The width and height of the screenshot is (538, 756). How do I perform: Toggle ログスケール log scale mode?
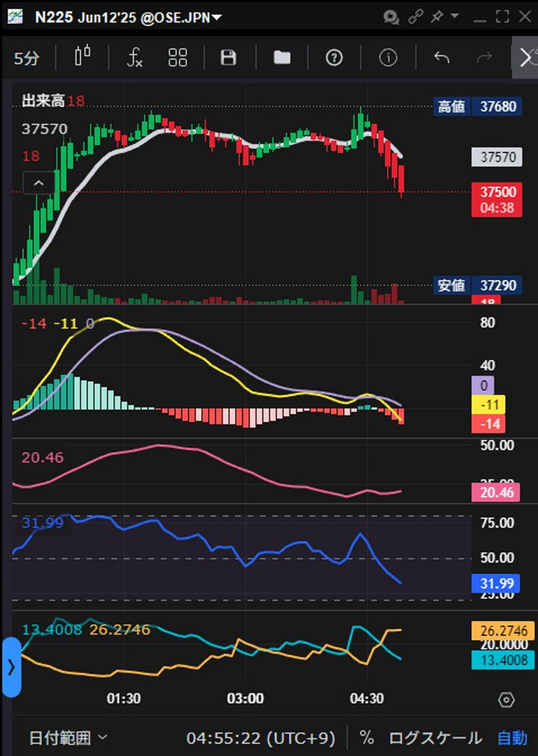435,738
